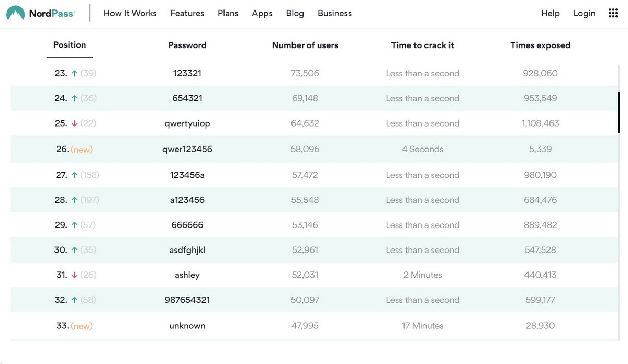Viewport: 628px width, 364px height.
Task: Click the Help link
Action: (x=550, y=13)
